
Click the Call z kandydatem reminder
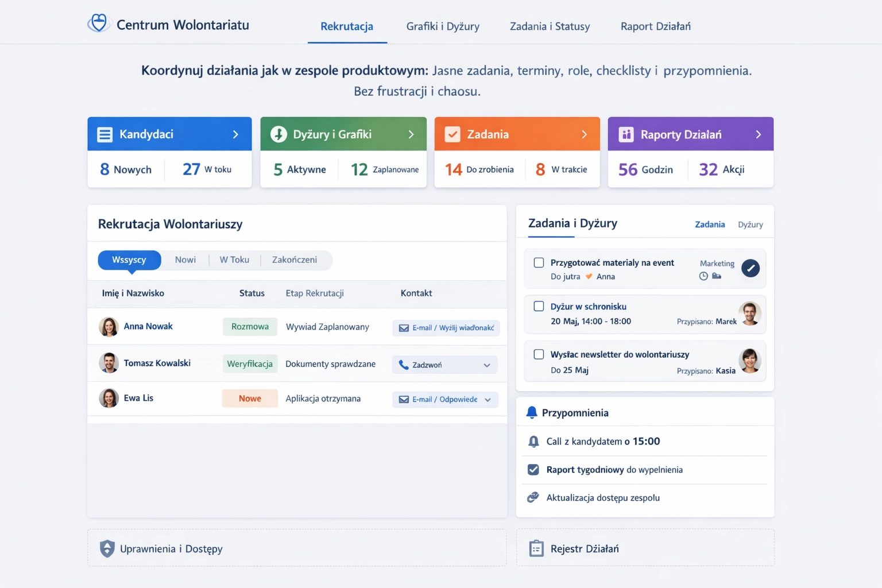(x=602, y=441)
